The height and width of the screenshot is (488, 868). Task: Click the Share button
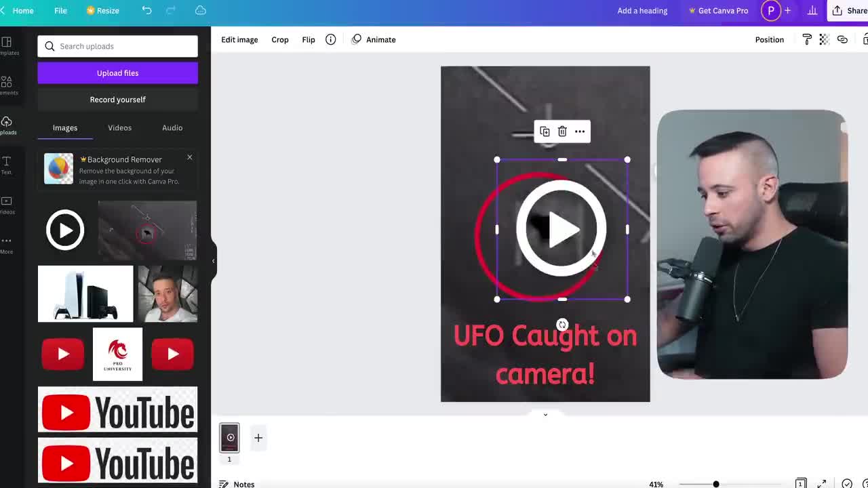click(848, 10)
